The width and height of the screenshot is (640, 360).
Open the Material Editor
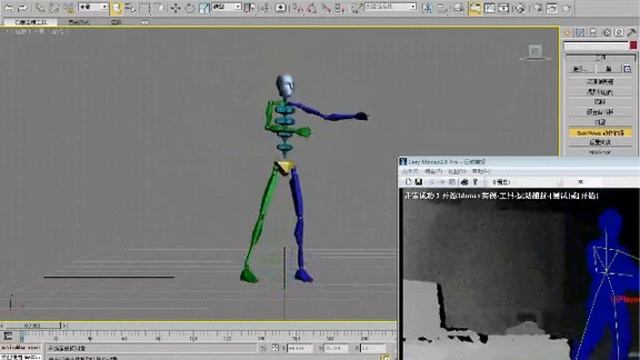point(520,8)
